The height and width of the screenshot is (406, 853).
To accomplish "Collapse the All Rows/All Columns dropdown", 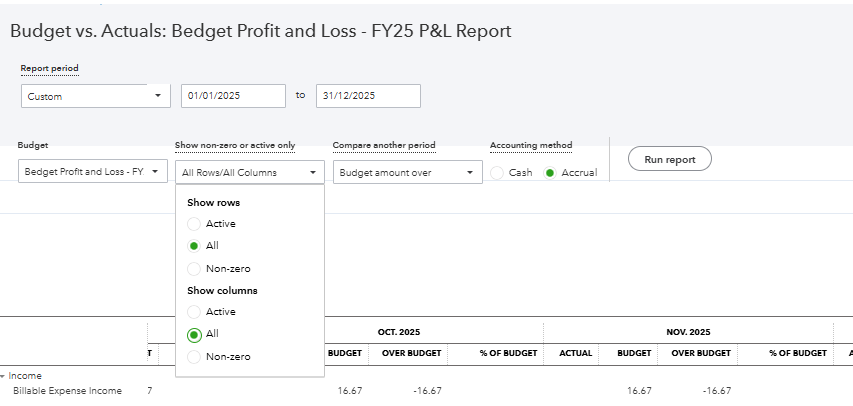I will point(249,172).
